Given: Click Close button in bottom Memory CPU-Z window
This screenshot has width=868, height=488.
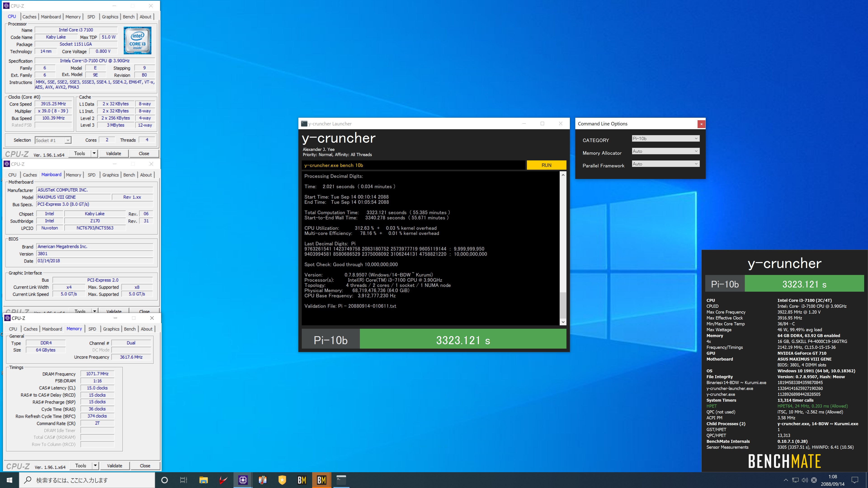Looking at the screenshot, I should coord(145,466).
